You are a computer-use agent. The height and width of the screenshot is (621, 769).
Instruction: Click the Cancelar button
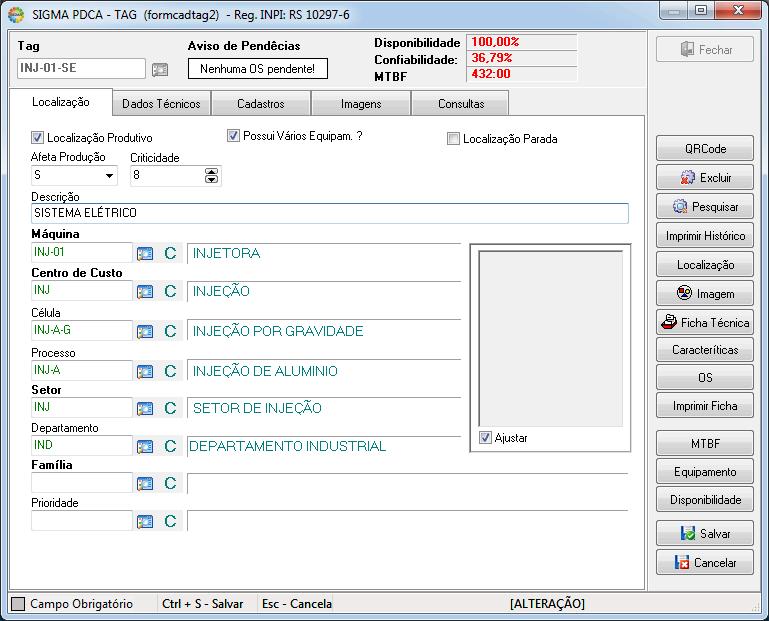click(x=705, y=562)
